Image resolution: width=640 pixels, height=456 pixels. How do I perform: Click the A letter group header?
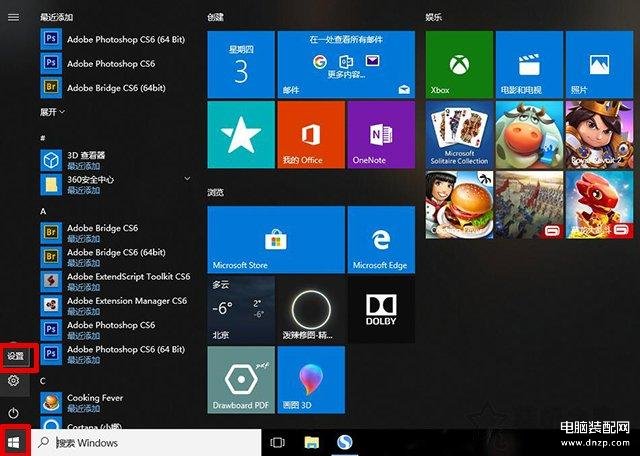tap(43, 211)
